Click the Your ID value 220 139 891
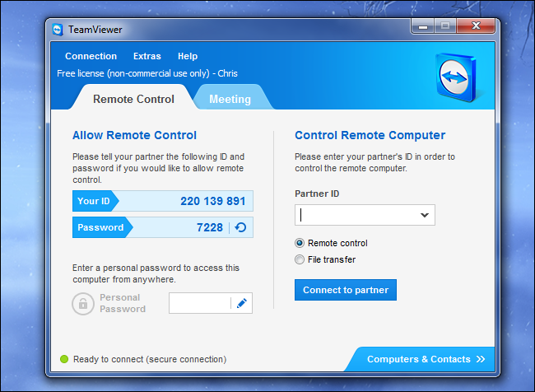This screenshot has width=535, height=392. [213, 201]
